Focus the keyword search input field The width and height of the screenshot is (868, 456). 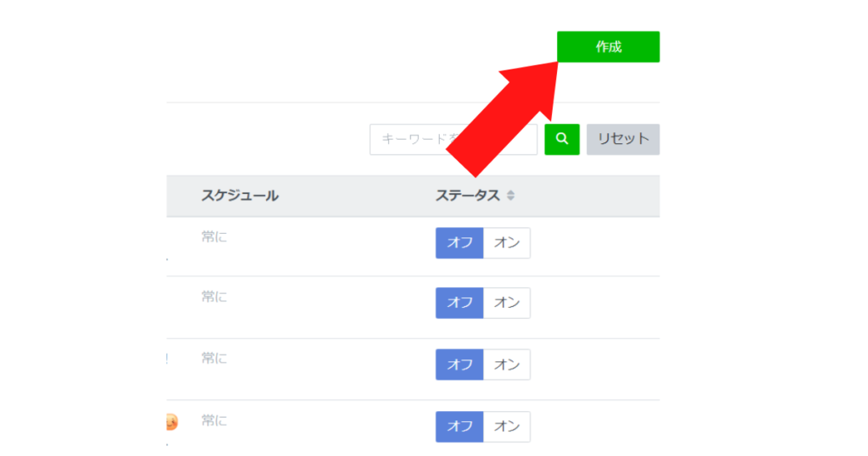point(453,139)
